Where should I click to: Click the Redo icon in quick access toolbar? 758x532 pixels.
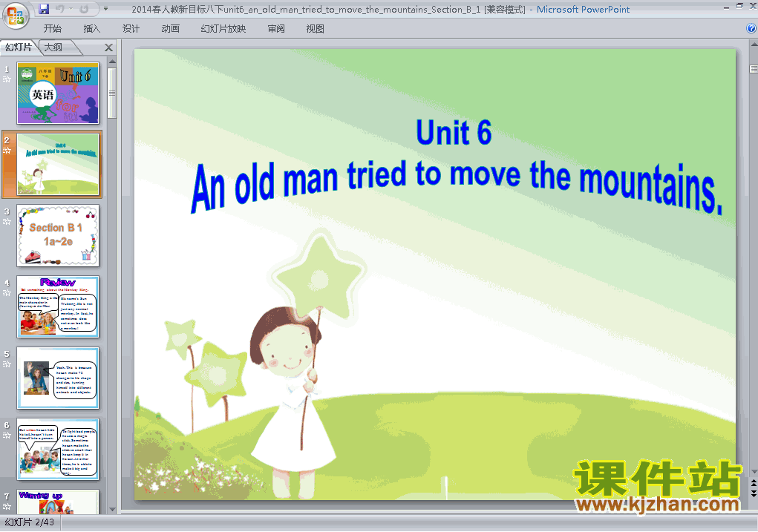pyautogui.click(x=84, y=9)
